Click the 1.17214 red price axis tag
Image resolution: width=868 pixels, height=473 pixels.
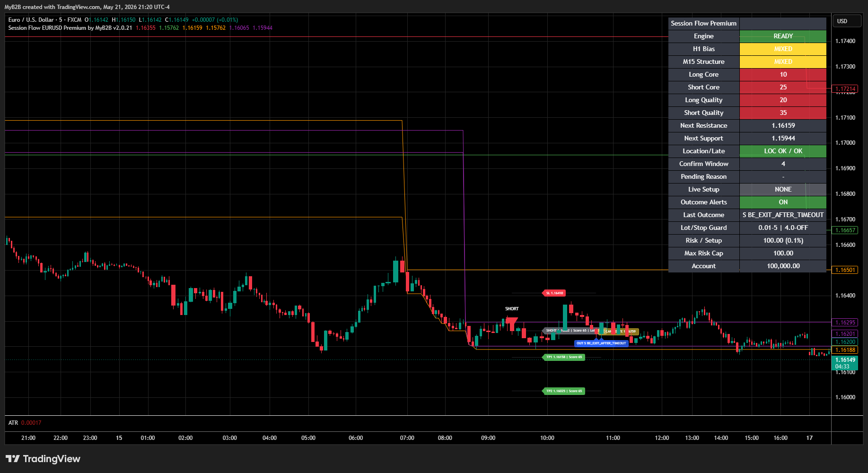[845, 89]
